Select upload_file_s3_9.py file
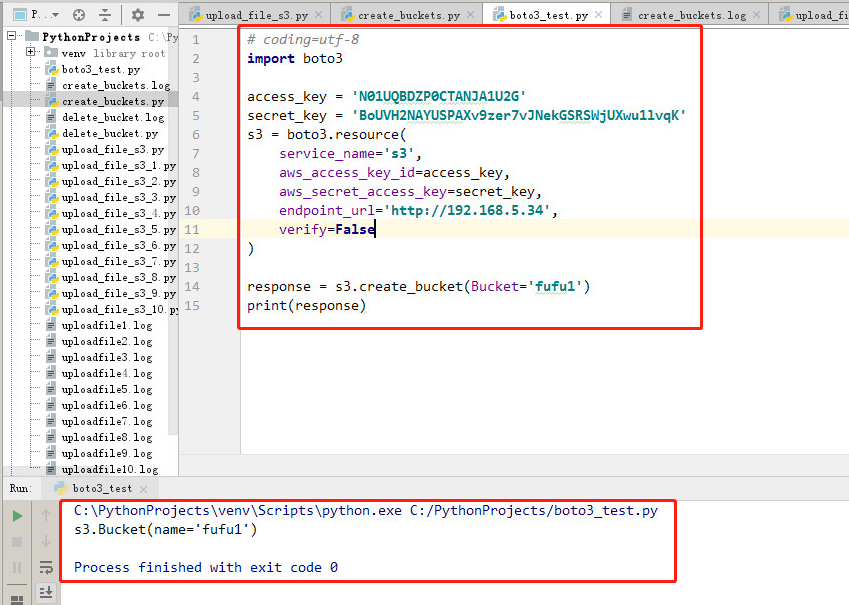The image size is (849, 605). coord(119,293)
